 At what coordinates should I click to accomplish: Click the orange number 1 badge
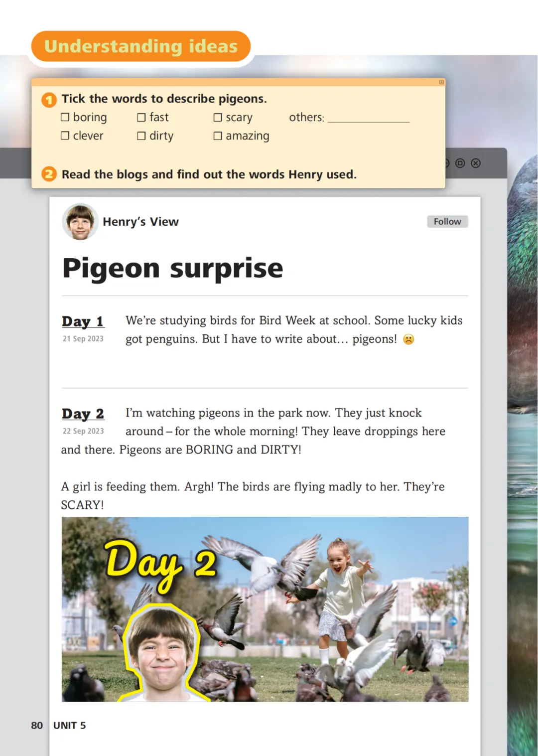click(49, 100)
